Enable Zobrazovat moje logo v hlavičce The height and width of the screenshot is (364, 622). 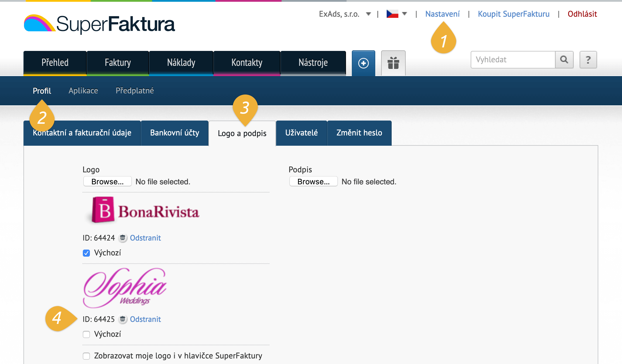coord(86,356)
